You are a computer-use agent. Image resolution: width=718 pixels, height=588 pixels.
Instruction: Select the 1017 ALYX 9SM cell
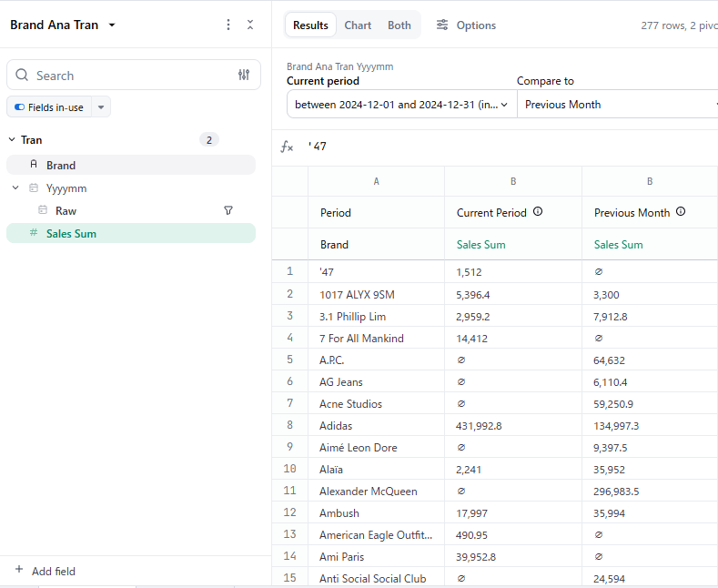click(376, 295)
